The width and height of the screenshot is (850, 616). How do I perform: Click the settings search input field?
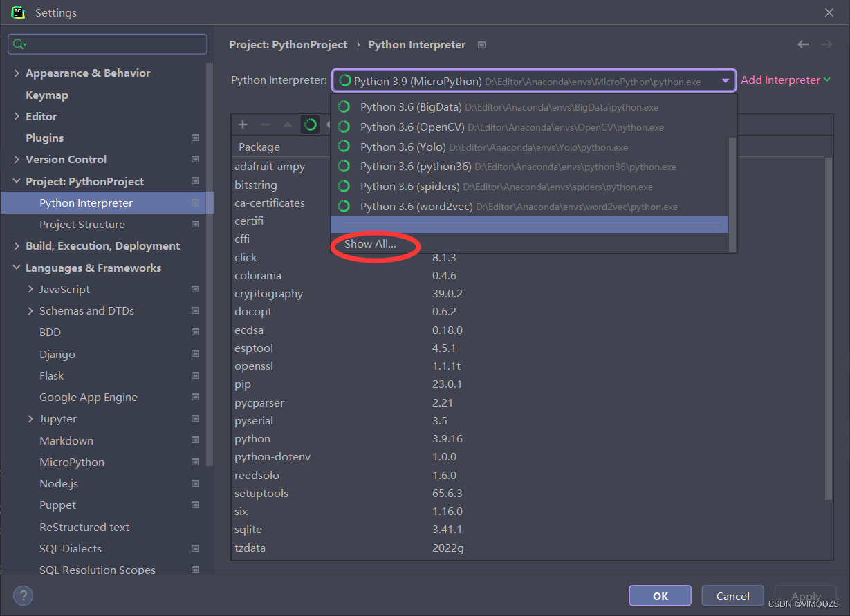tap(107, 44)
